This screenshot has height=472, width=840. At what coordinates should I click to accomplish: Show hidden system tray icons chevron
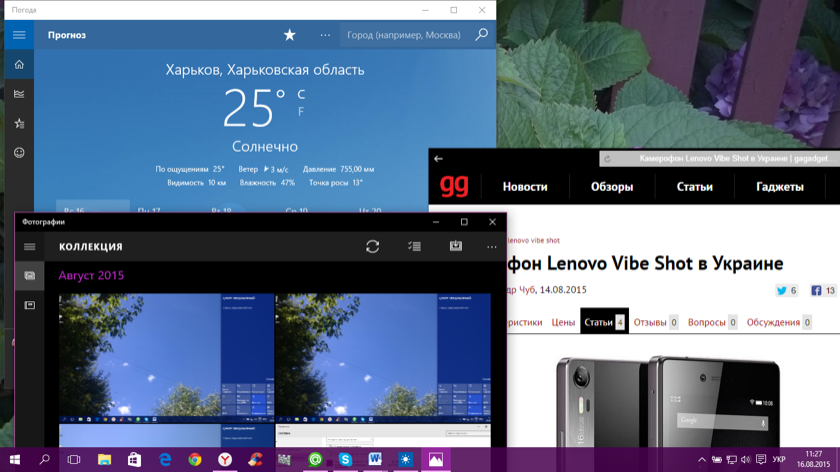coord(700,460)
